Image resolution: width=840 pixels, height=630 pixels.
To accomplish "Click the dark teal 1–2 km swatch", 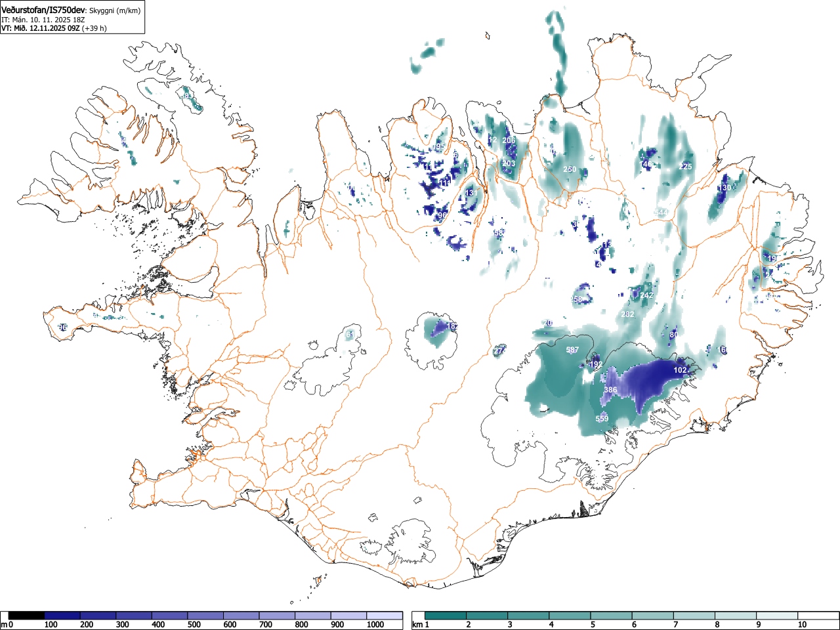I will point(446,616).
